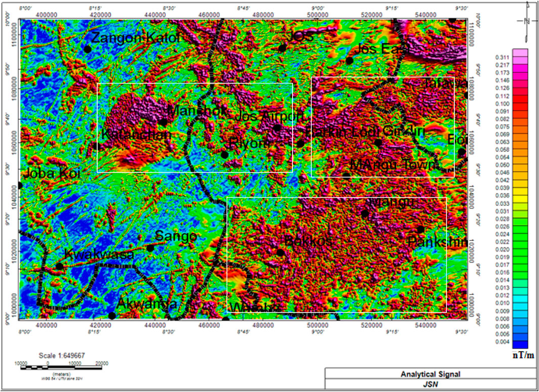
Task: Click the Jos Airport dot marker
Action: click(277, 128)
